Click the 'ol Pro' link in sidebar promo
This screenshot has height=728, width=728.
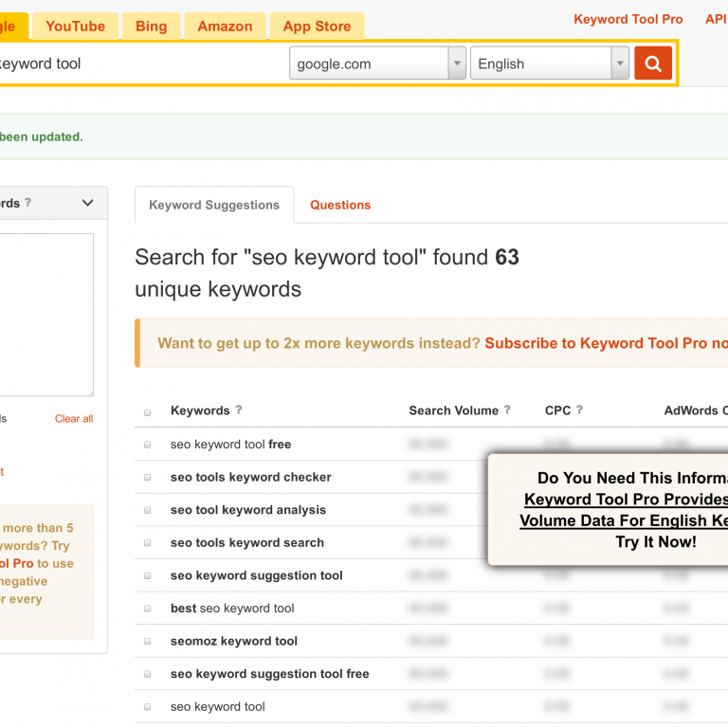pyautogui.click(x=17, y=563)
